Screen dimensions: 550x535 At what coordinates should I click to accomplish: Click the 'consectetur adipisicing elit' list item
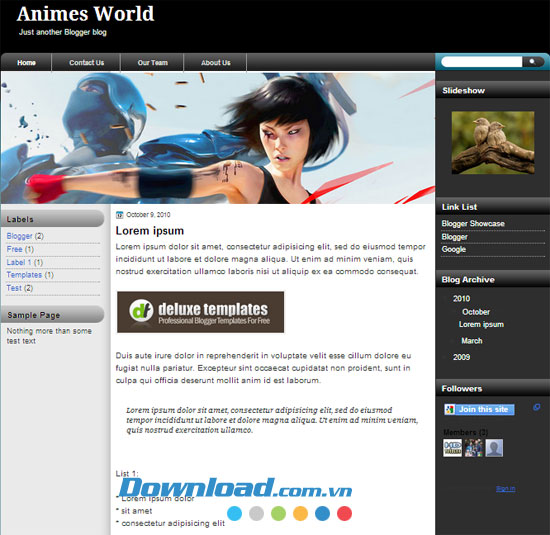click(x=173, y=523)
